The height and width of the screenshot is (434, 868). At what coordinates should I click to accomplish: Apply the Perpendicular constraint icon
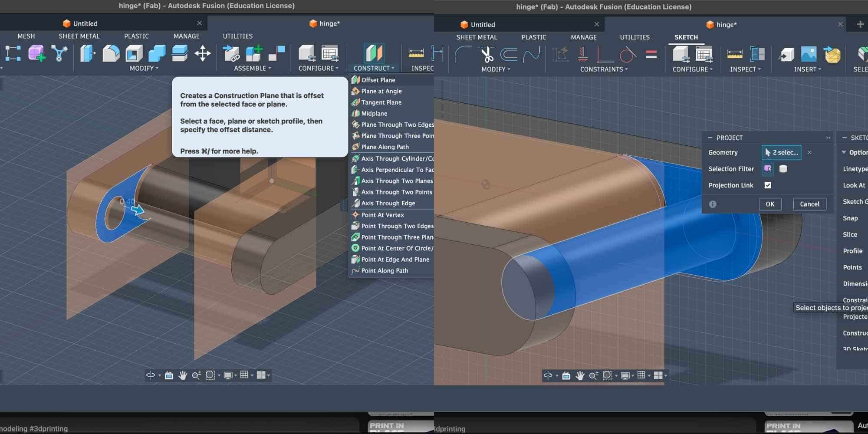tap(605, 55)
